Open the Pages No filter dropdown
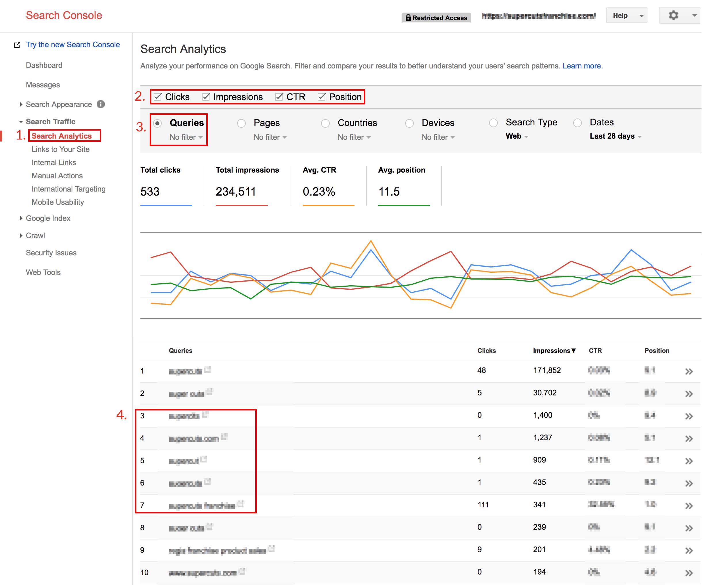Screen dimensions: 728x585 (270, 137)
